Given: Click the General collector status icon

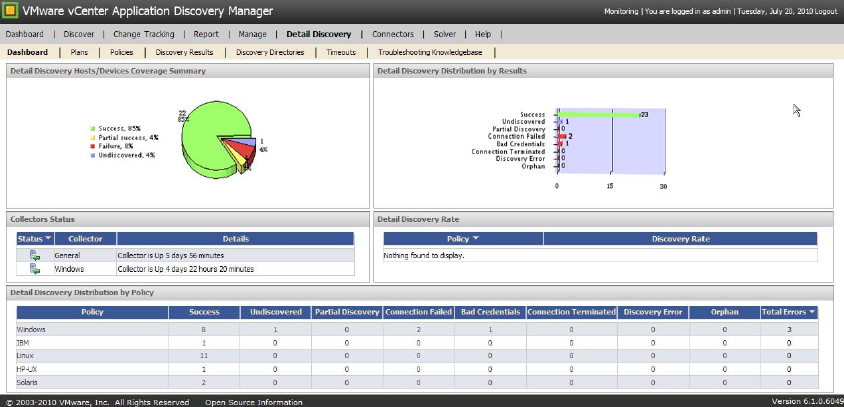Looking at the screenshot, I should point(35,255).
